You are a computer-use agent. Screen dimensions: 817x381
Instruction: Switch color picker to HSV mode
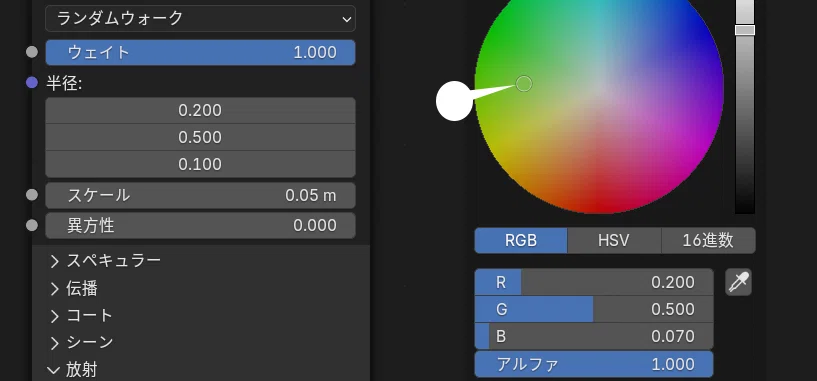[x=614, y=240]
